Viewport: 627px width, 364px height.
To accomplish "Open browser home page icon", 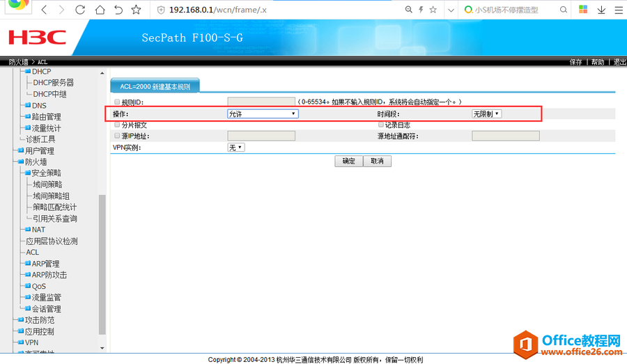I will tap(100, 10).
